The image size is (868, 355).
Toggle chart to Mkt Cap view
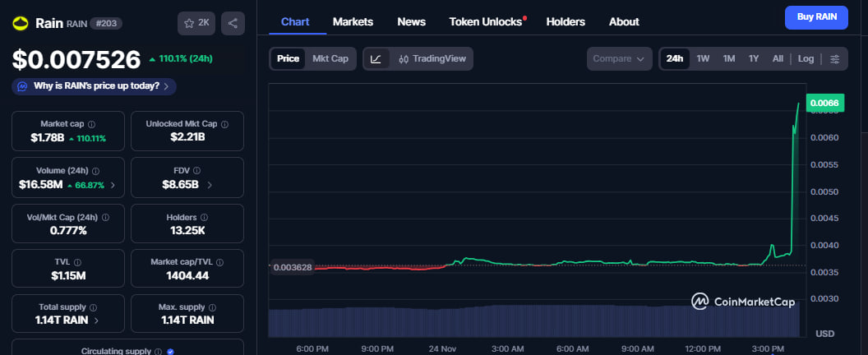pos(330,58)
